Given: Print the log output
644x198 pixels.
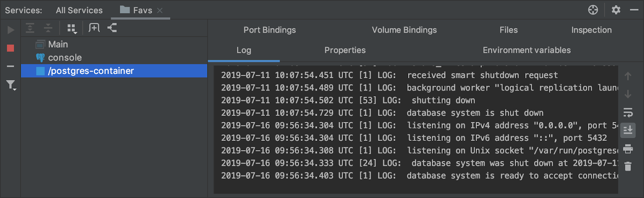Looking at the screenshot, I should [x=628, y=149].
